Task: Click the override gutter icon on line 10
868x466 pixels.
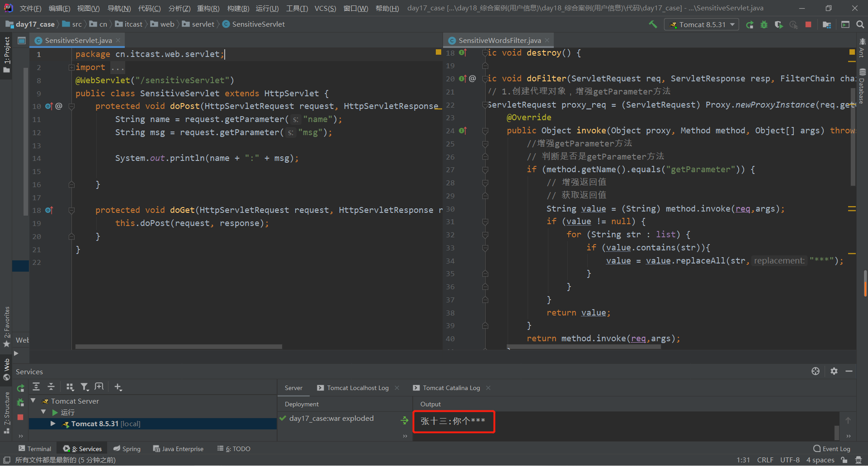Action: point(49,106)
